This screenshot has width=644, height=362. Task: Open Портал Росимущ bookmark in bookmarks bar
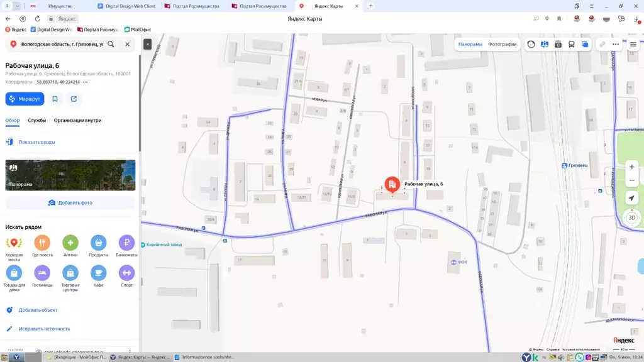click(x=98, y=30)
